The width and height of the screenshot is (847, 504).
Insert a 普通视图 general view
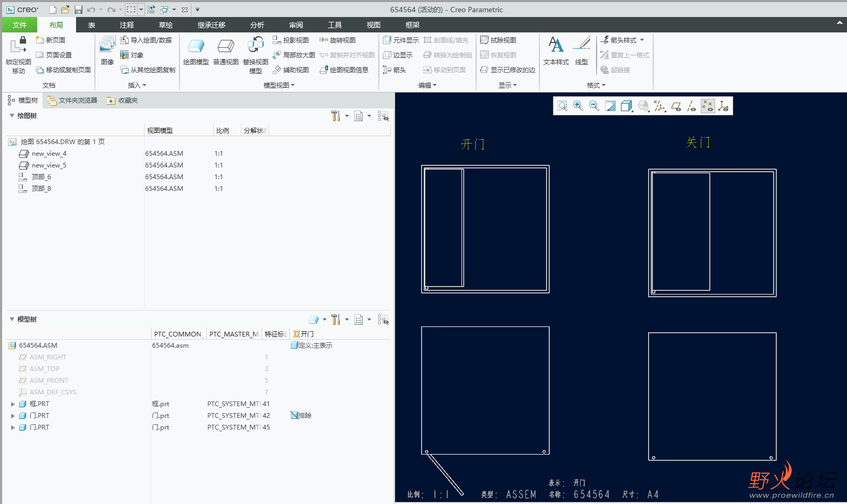click(x=226, y=52)
